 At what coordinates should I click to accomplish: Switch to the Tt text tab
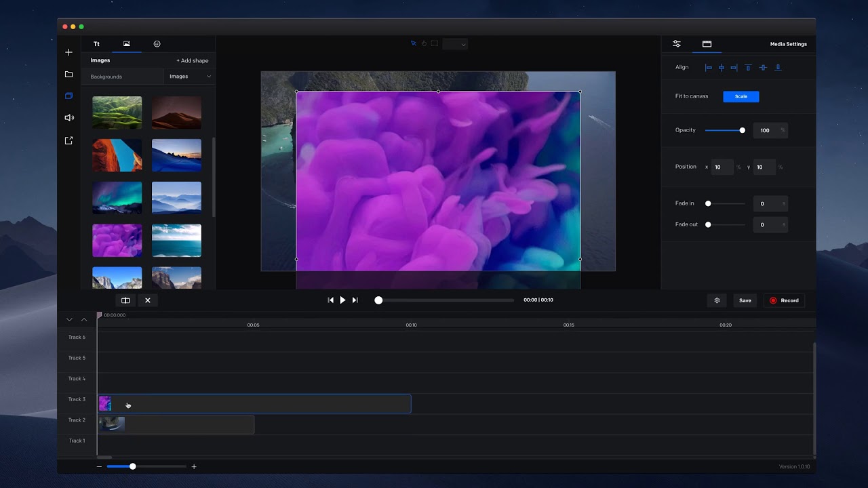(96, 44)
